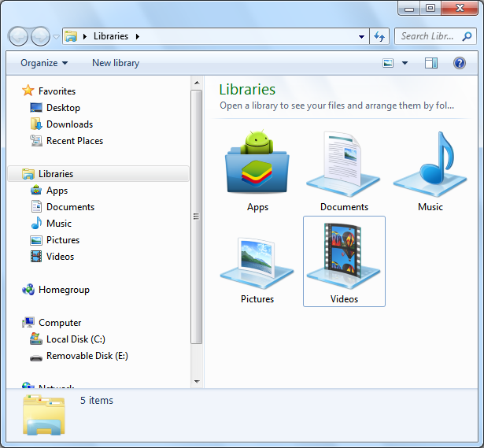Image resolution: width=484 pixels, height=448 pixels.
Task: Select Local Disk (C:) in sidebar
Action: coord(76,339)
